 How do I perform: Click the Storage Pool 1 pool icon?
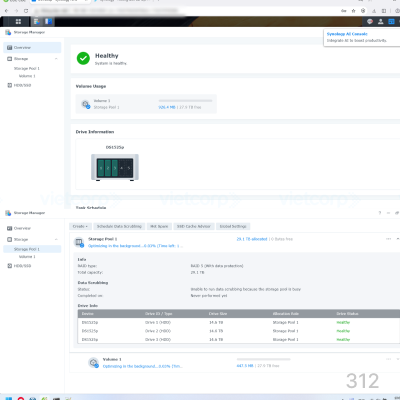point(79,242)
